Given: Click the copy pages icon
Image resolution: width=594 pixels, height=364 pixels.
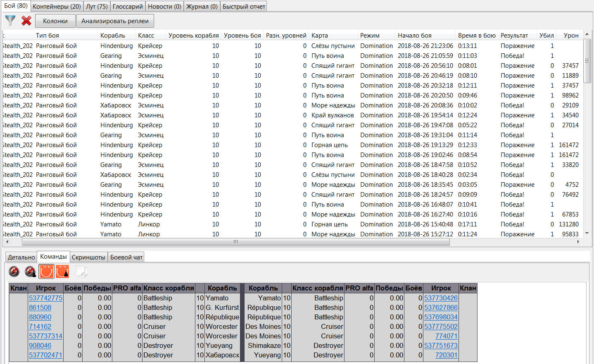Looking at the screenshot, I should 82,271.
